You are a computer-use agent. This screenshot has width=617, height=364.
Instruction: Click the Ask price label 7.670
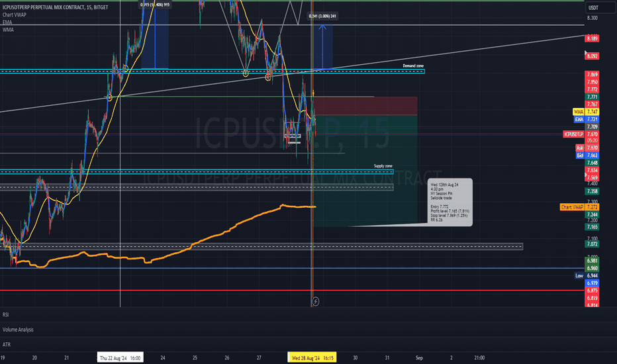pyautogui.click(x=587, y=148)
